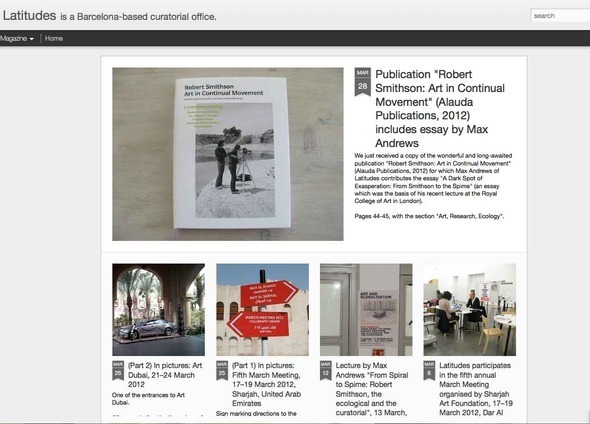The height and width of the screenshot is (424, 590).
Task: Open 'Latitudes participates in the fifth annual' title
Action: 476,389
